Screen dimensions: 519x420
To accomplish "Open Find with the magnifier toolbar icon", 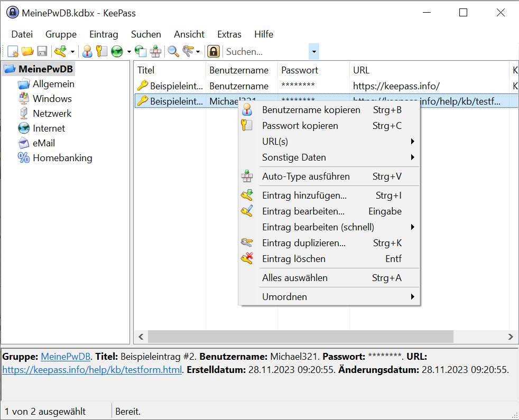I will click(173, 51).
